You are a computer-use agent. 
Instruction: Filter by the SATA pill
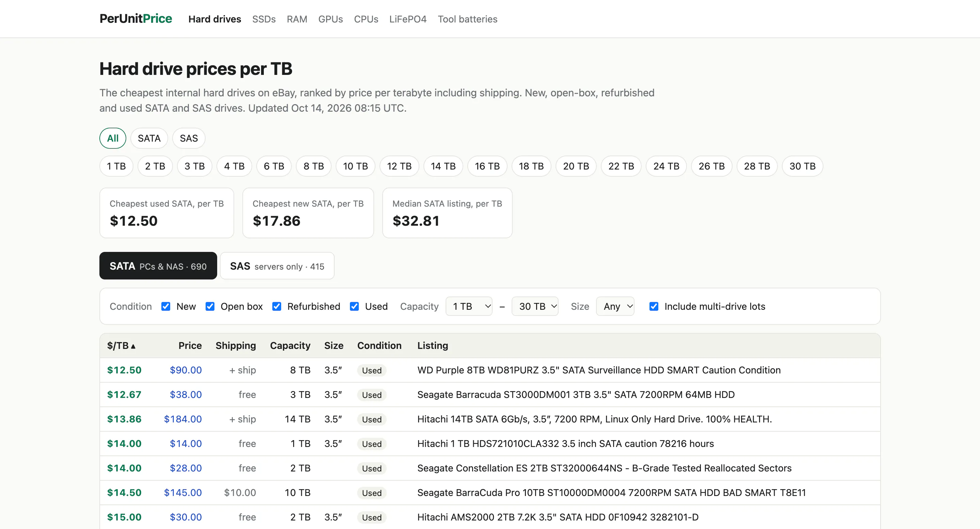click(x=149, y=138)
